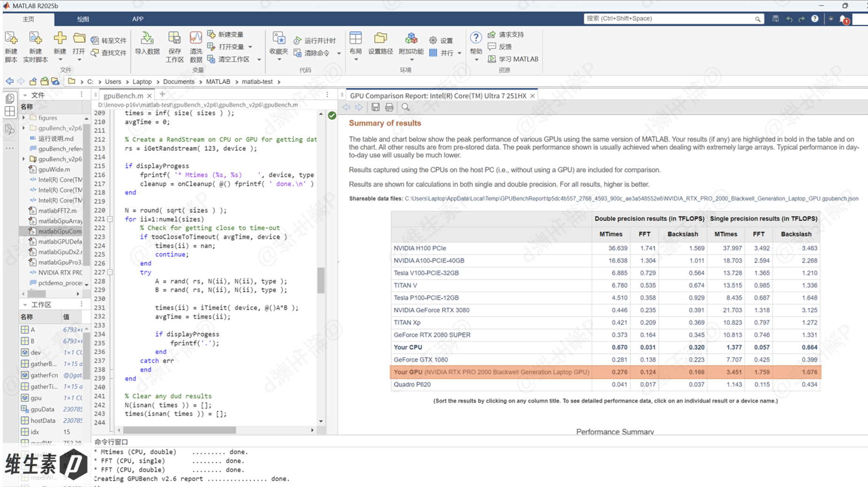Click the notification bell icon in title bar
Viewport: 868px width, 487px height.
pyautogui.click(x=844, y=19)
